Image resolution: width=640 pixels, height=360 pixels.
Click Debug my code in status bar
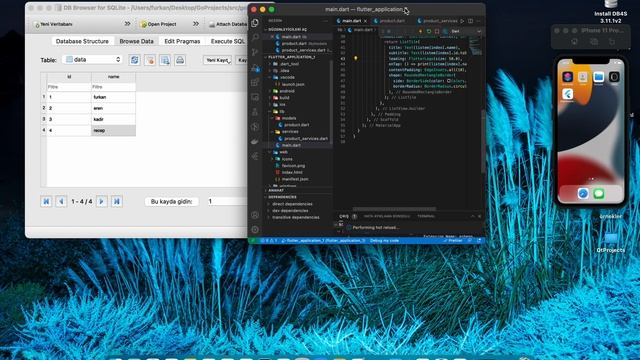384,241
